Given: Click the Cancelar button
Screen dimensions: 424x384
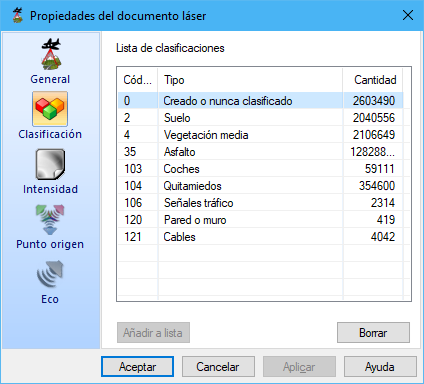Looking at the screenshot, I should (218, 367).
